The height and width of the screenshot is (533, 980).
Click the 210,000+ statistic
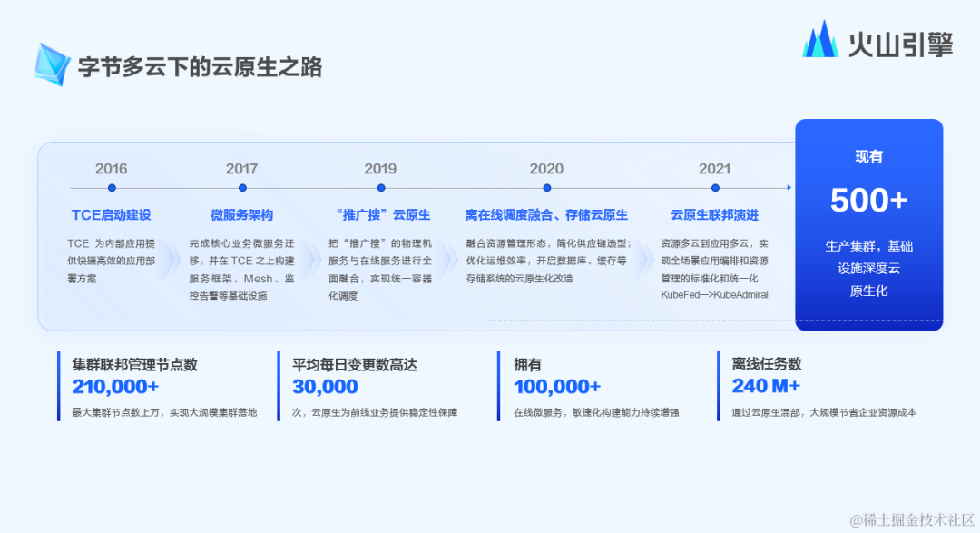tap(115, 387)
